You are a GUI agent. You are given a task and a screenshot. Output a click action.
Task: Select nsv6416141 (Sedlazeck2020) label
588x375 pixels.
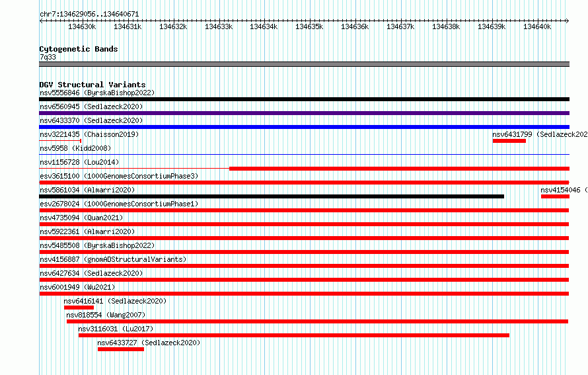115,301
